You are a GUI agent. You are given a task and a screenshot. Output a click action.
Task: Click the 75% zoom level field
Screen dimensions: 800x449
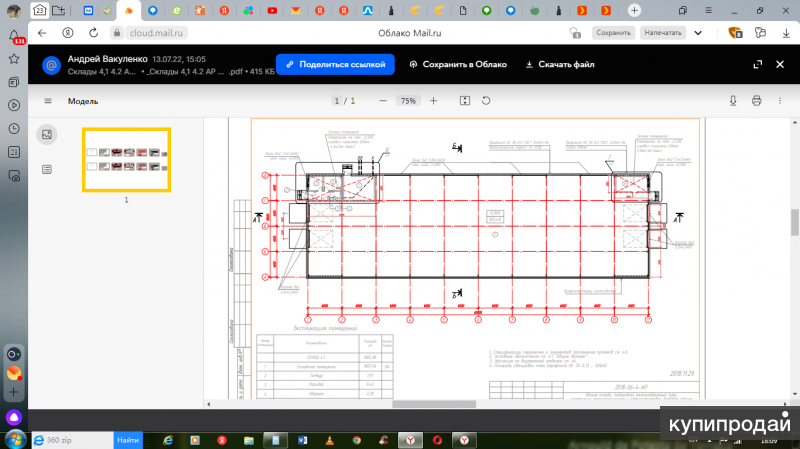(408, 101)
